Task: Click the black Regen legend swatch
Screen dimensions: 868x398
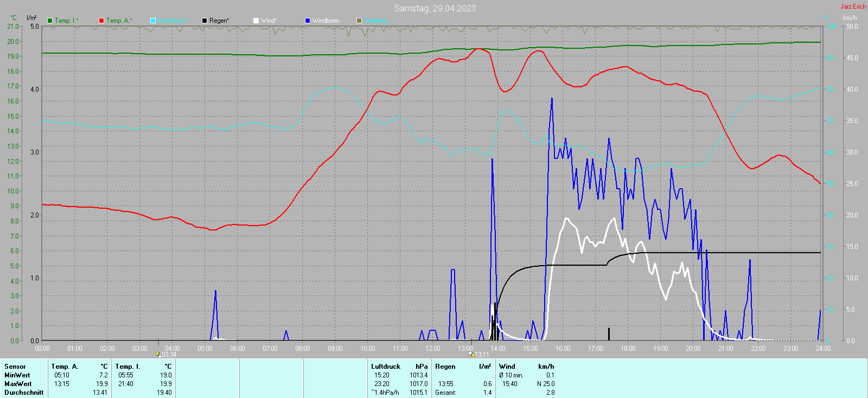Action: click(x=205, y=21)
